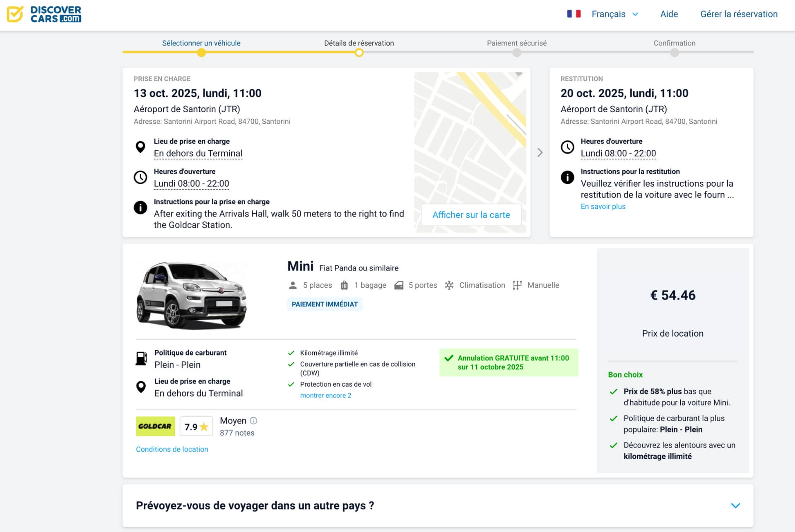Click the Kilométrage illimité checkmark
795x532 pixels.
pyautogui.click(x=291, y=353)
